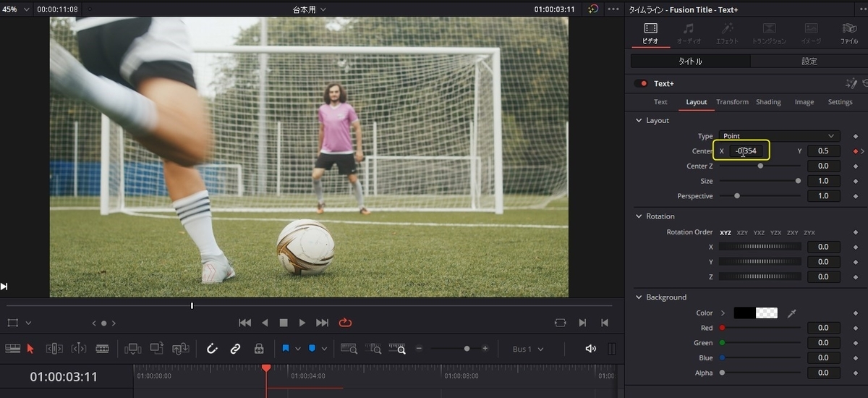The height and width of the screenshot is (398, 868).
Task: Click the Overwrite Clip icon
Action: (157, 349)
